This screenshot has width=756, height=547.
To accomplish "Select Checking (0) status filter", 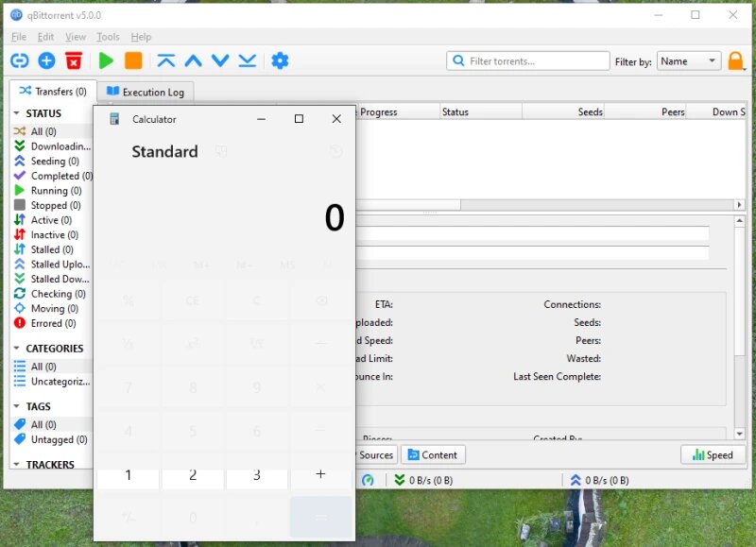I will [52, 294].
